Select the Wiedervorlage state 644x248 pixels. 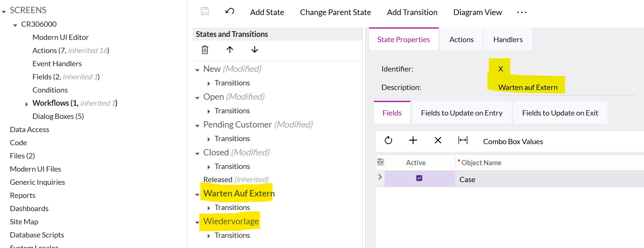231,221
